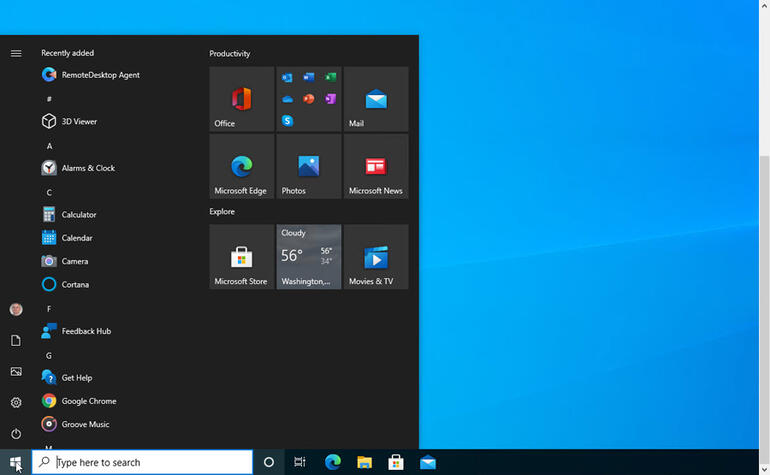The image size is (770, 475).
Task: Click the Office tile
Action: point(242,99)
